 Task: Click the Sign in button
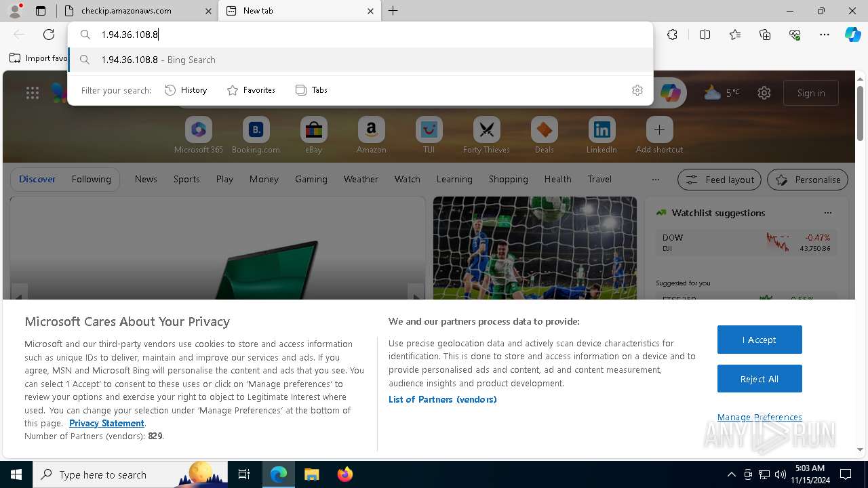point(811,93)
